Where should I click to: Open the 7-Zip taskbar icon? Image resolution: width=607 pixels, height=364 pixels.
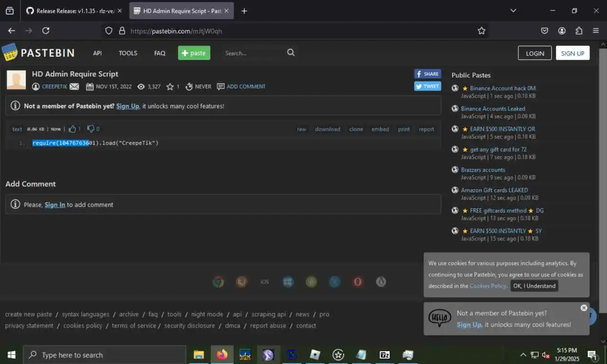pos(385,355)
